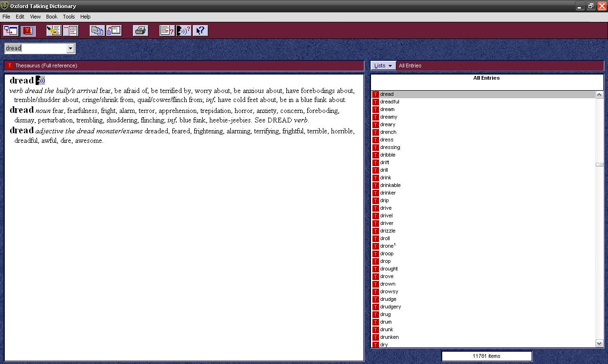This screenshot has width=608, height=364.
Task: Select 'drivel' in the entries list
Action: 386,215
